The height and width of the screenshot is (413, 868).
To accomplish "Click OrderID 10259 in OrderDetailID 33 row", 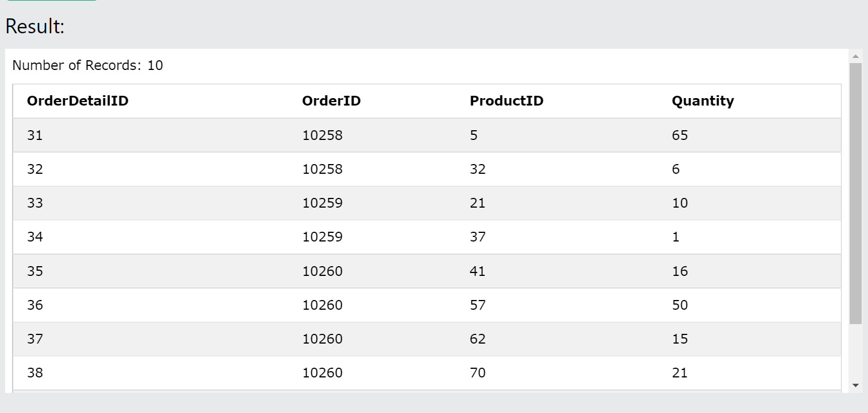I will (x=322, y=203).
